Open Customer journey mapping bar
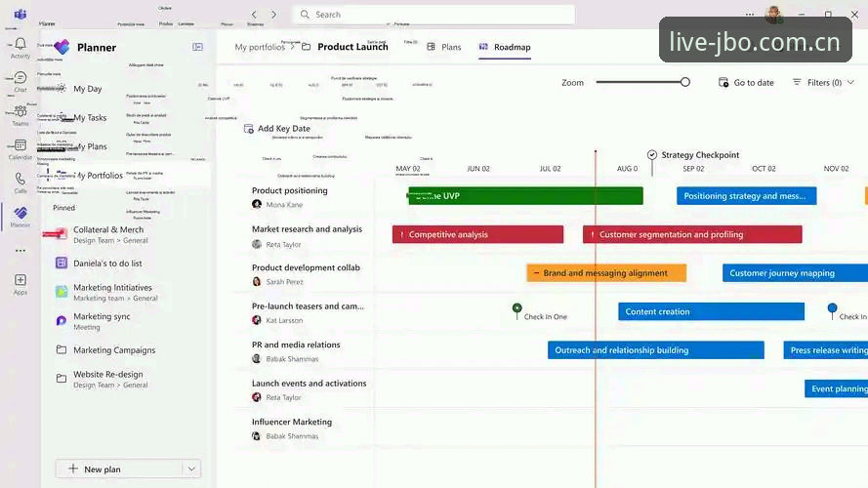This screenshot has width=868, height=488. tap(795, 272)
